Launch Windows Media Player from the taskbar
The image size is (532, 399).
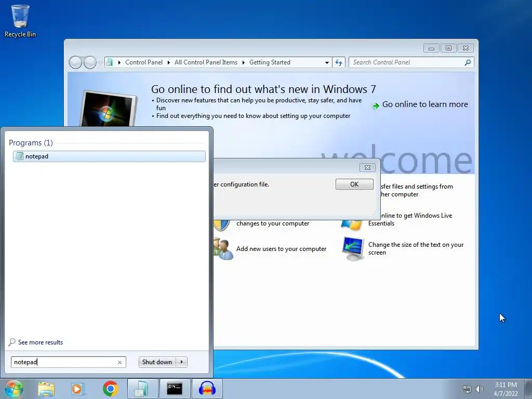pos(77,389)
